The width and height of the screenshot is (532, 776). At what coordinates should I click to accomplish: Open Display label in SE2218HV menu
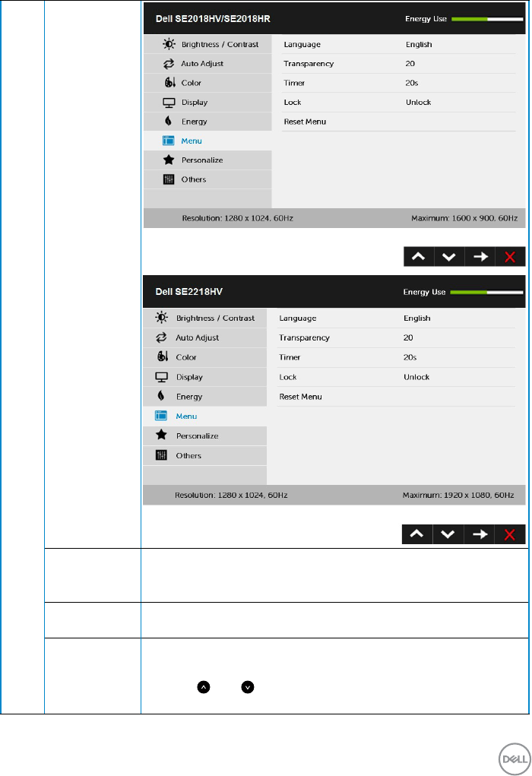pos(189,377)
